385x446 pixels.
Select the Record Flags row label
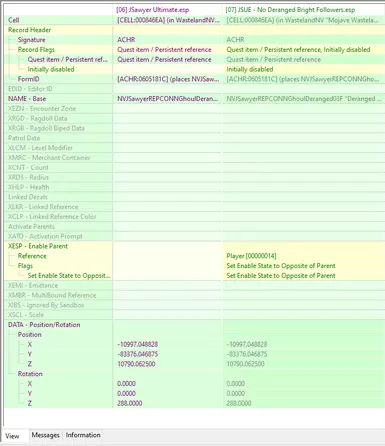coord(36,50)
